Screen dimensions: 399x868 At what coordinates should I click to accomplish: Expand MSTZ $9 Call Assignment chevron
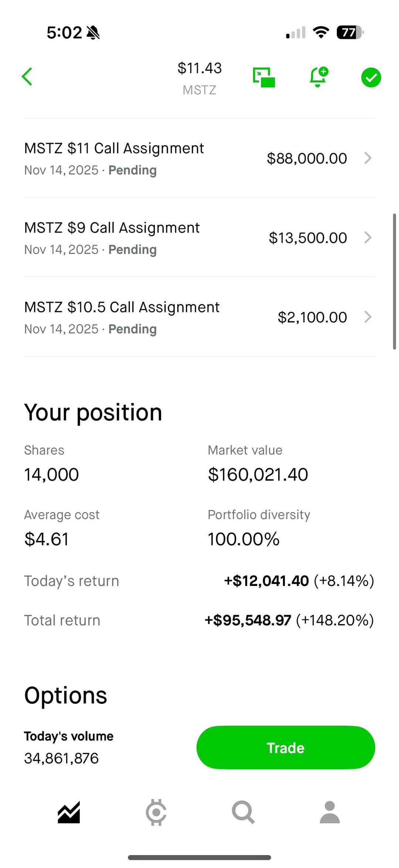(x=368, y=238)
